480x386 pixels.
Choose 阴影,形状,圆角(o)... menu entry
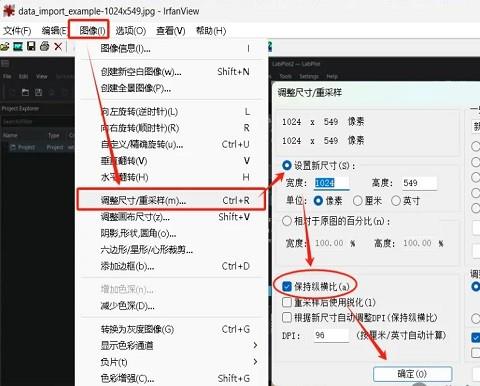pos(172,233)
